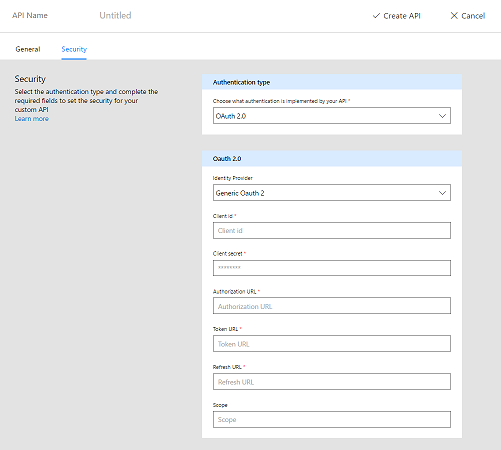Open the Learn more link
The width and height of the screenshot is (501, 450).
tap(32, 119)
